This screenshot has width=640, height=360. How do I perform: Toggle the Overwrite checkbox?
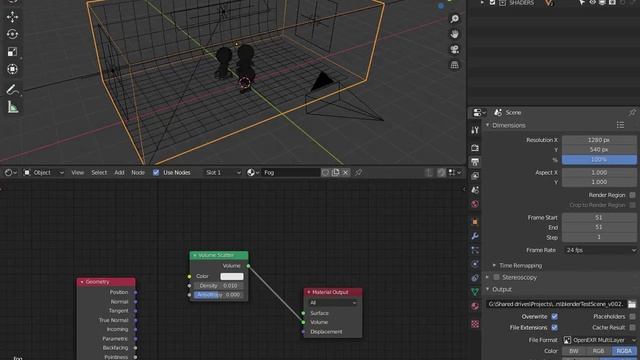(554, 316)
